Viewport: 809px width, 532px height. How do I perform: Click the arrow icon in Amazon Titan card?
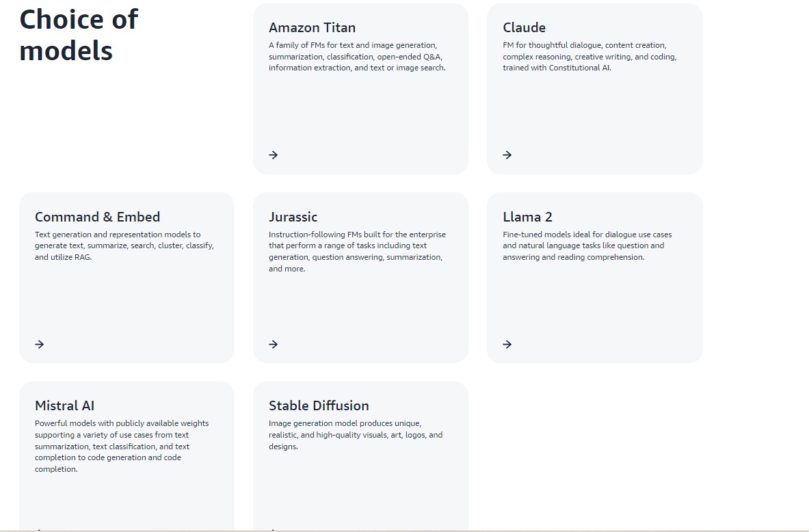tap(274, 155)
